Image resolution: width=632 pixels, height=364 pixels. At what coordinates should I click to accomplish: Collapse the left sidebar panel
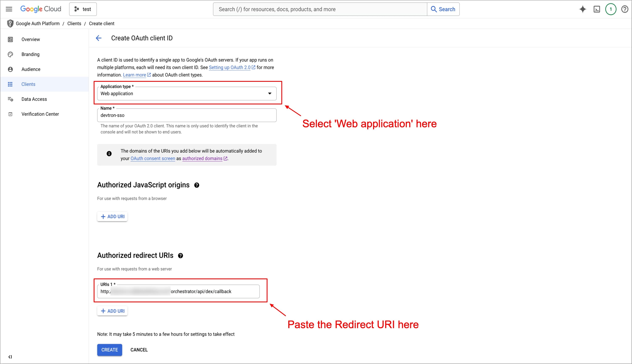tap(10, 357)
